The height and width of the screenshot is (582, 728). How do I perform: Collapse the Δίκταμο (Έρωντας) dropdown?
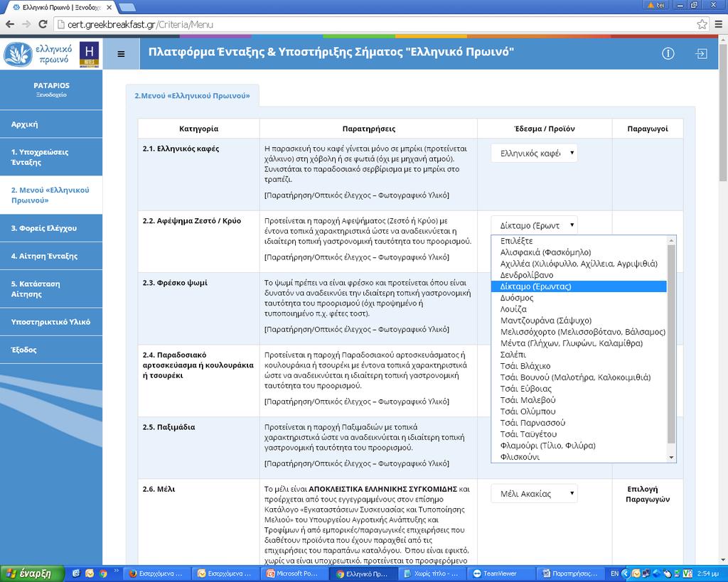[534, 225]
